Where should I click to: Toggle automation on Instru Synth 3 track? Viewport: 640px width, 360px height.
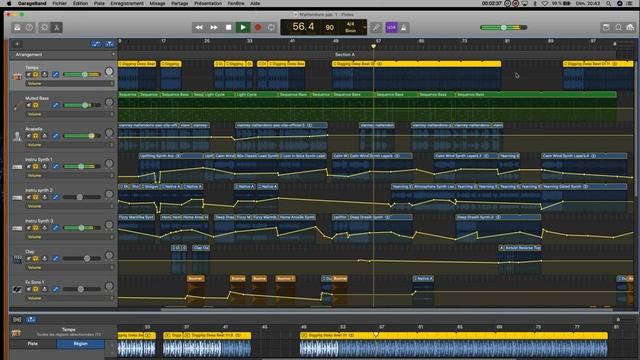pyautogui.click(x=56, y=228)
